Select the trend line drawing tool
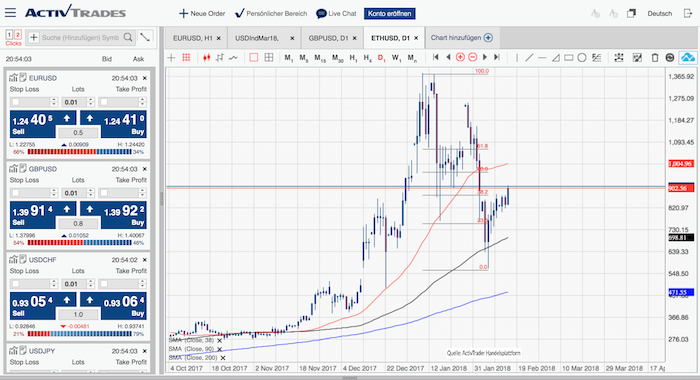The width and height of the screenshot is (700, 380). coord(529,58)
